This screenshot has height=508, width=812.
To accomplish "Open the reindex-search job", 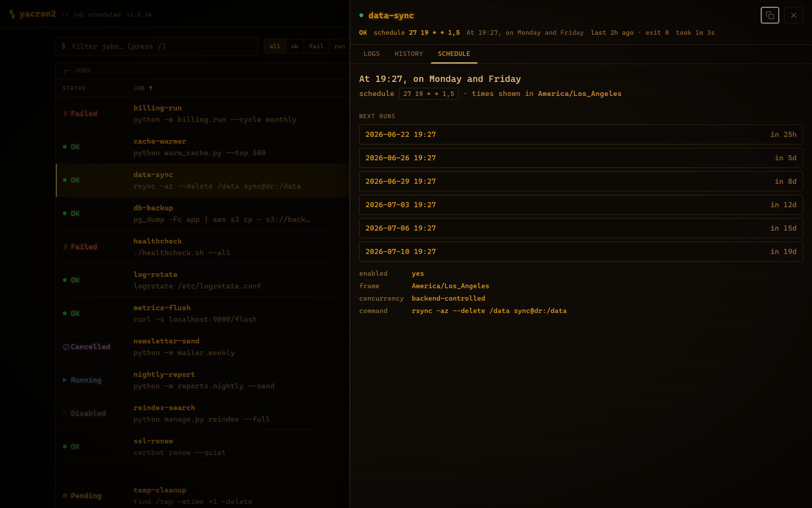I will point(203,413).
